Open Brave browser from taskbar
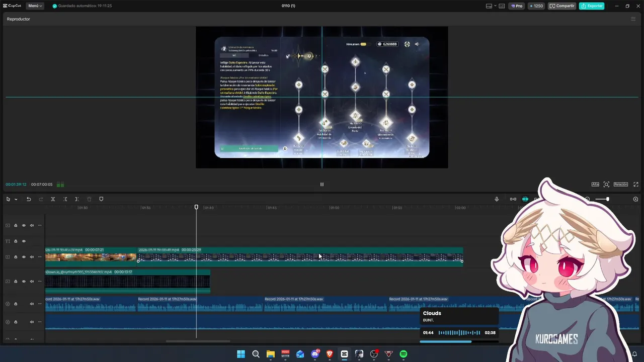Screen dimensions: 644x362 coord(330,354)
